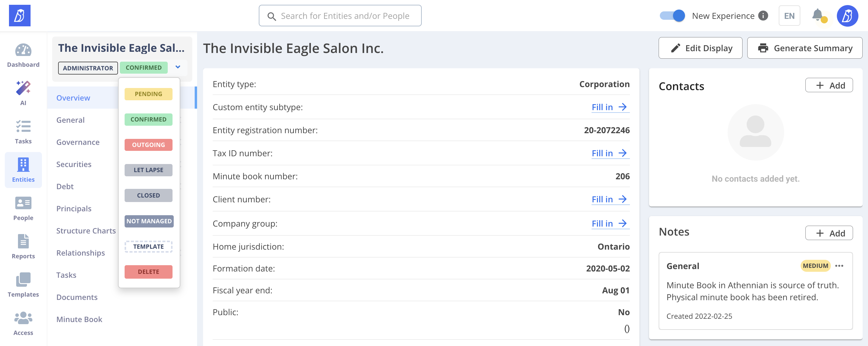
Task: Click Fill in link for Tax ID number
Action: pos(609,153)
